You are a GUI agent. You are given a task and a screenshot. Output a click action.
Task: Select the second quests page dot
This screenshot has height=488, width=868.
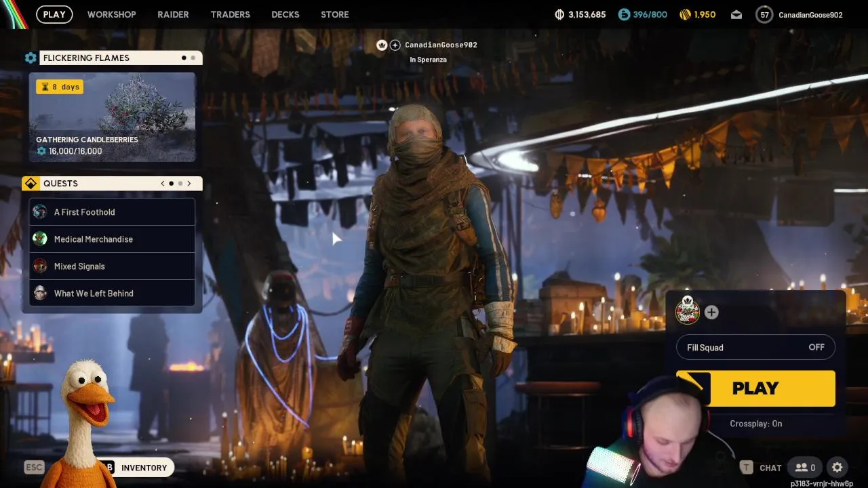pyautogui.click(x=180, y=184)
